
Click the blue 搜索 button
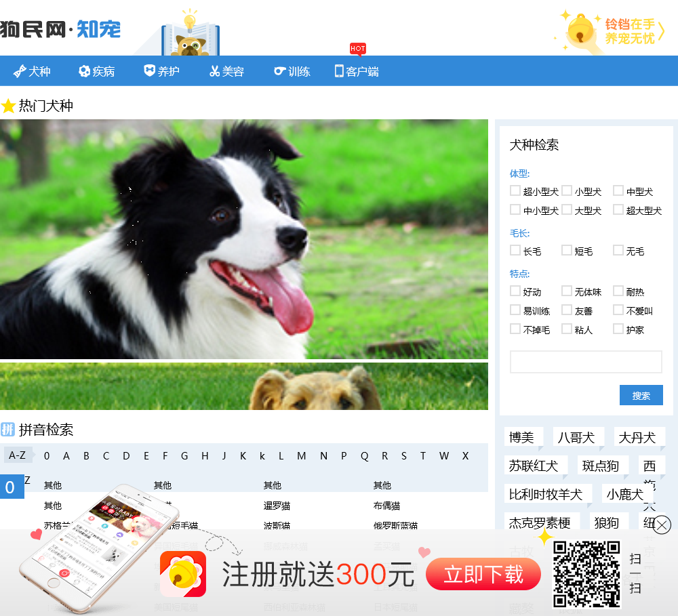coord(641,395)
